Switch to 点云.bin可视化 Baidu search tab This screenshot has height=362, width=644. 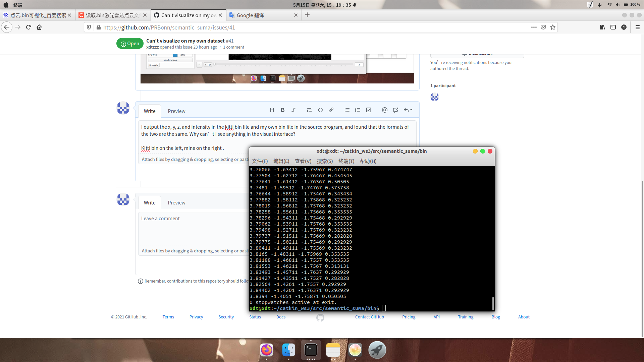click(37, 15)
